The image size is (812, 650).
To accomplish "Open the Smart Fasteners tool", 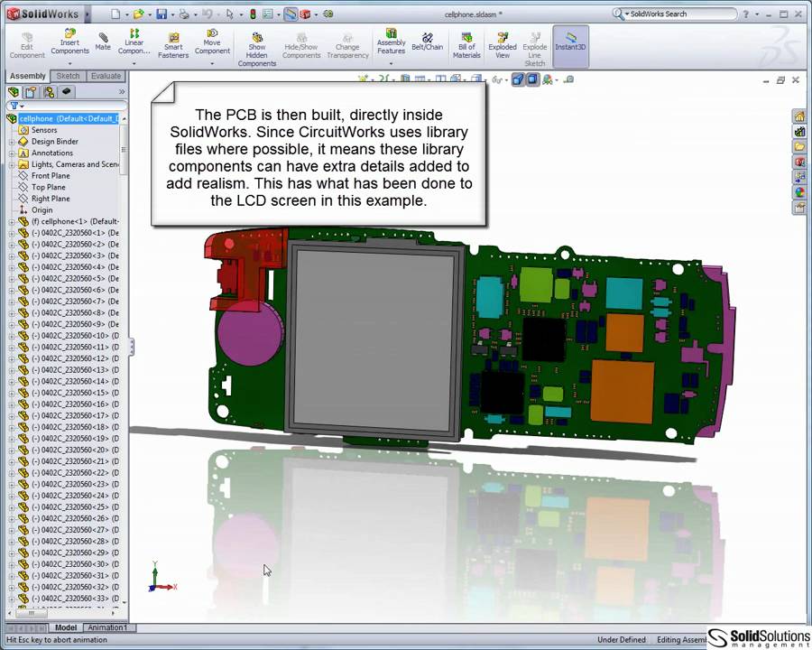I will (173, 45).
